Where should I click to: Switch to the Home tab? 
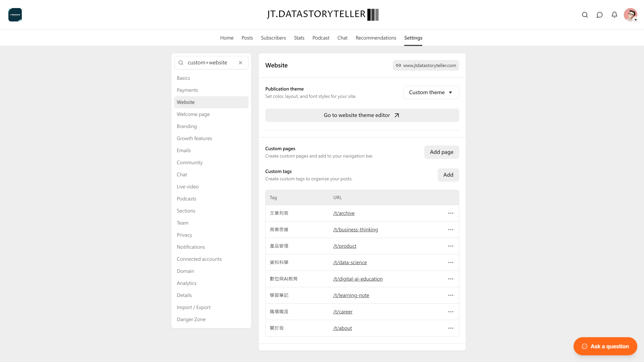coord(227,38)
